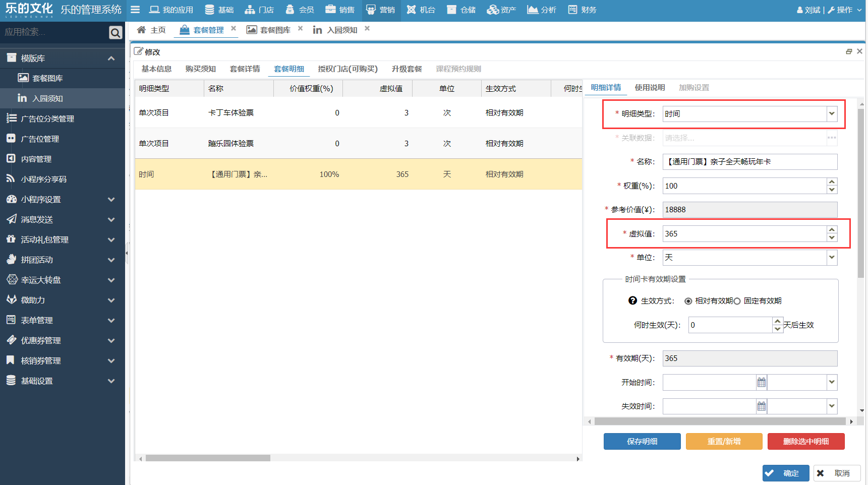The image size is (868, 485).
Task: Expand the 活动礼包管理 sidebar group
Action: [x=63, y=239]
